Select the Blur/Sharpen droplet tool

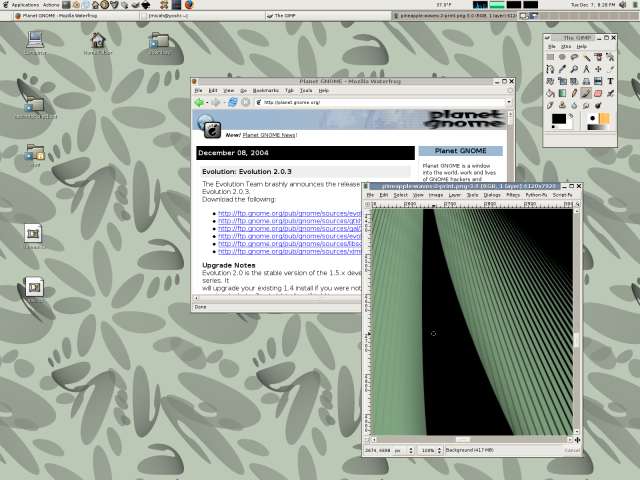[574, 105]
